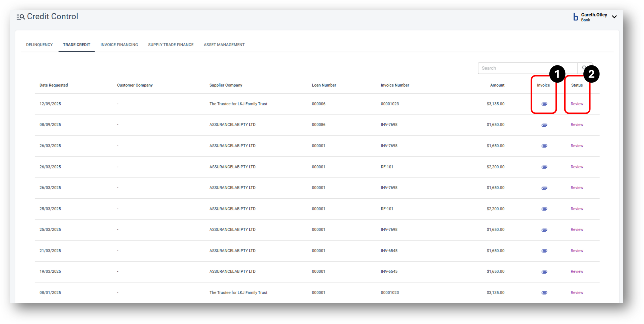Switch to the Asset Management tab
The width and height of the screenshot is (644, 324).
224,45
